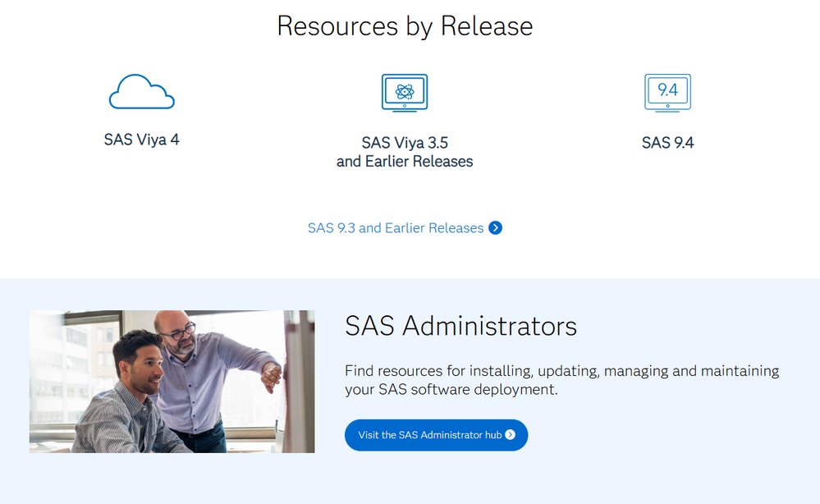
Task: Click the 'and Earlier Releases' line under Viya 3.5
Action: coord(405,162)
